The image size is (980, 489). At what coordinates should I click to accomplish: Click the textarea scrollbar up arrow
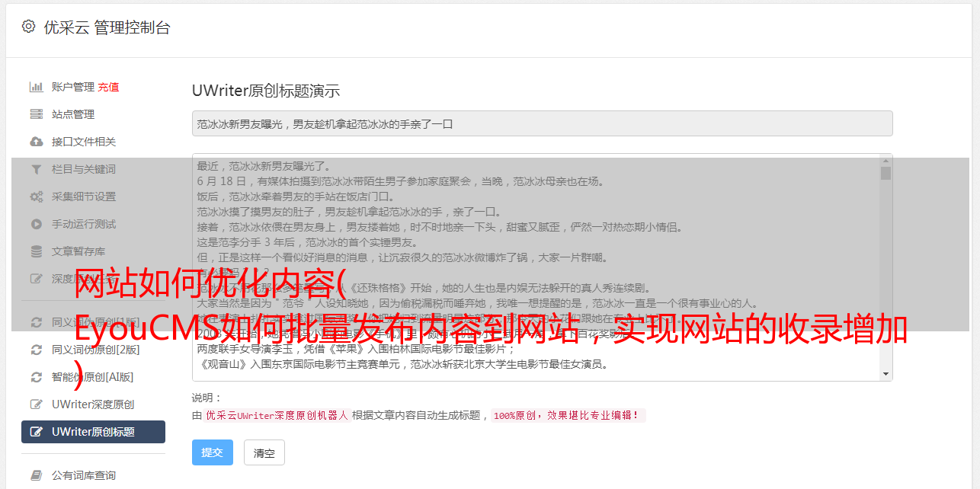click(886, 160)
